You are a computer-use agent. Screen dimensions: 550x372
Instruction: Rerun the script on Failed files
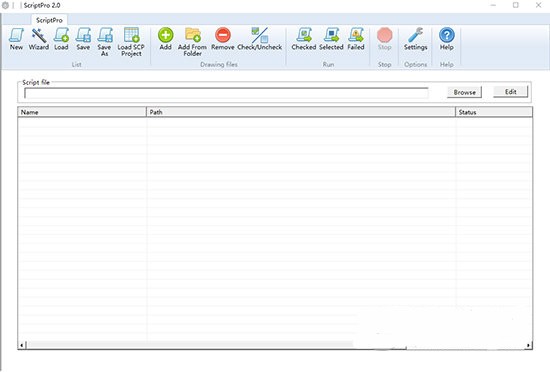356,39
